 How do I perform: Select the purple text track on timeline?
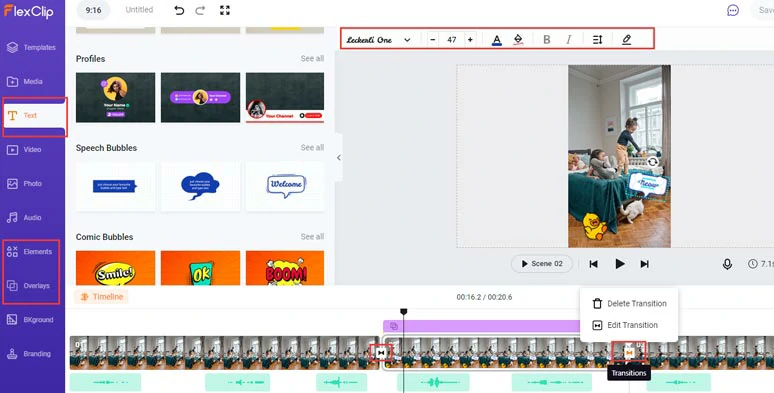click(482, 326)
